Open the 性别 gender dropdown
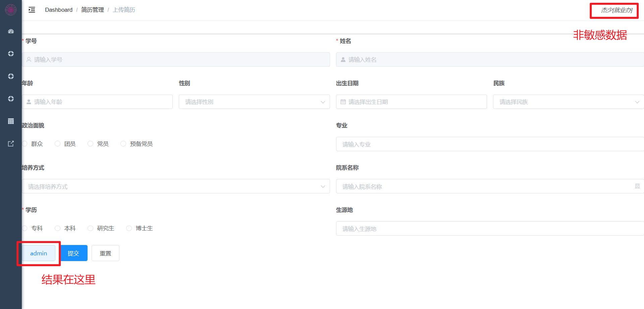Image resolution: width=644 pixels, height=309 pixels. point(254,102)
